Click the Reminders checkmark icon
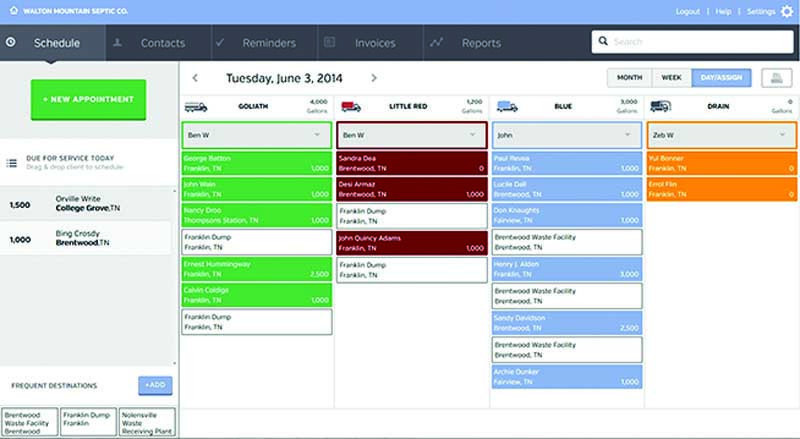The image size is (800, 439). click(220, 42)
